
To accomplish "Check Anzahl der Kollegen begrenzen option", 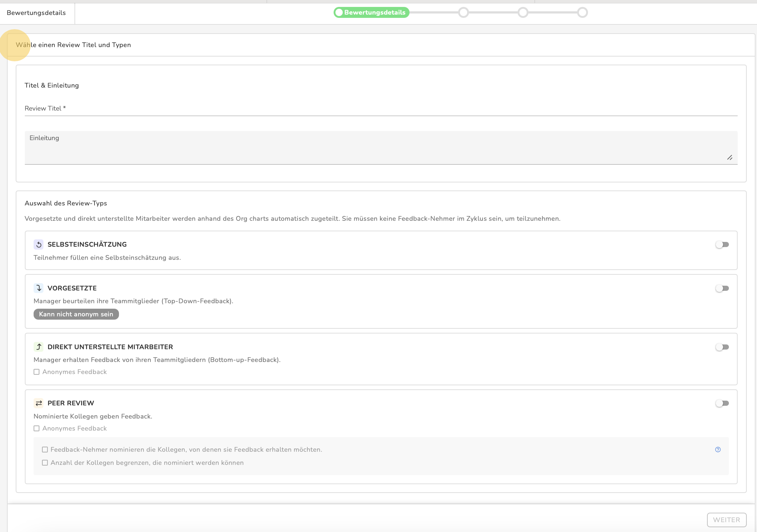I will click(45, 463).
